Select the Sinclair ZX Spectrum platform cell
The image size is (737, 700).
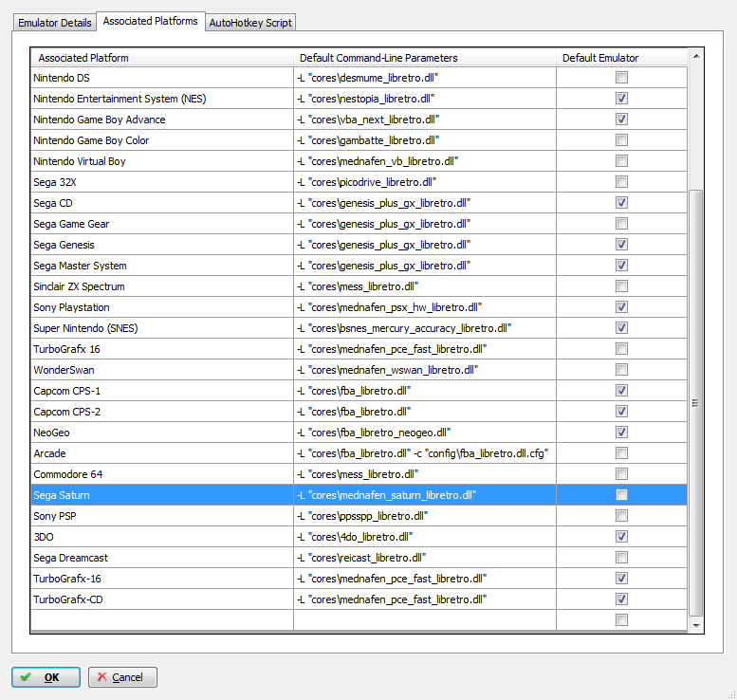(162, 286)
